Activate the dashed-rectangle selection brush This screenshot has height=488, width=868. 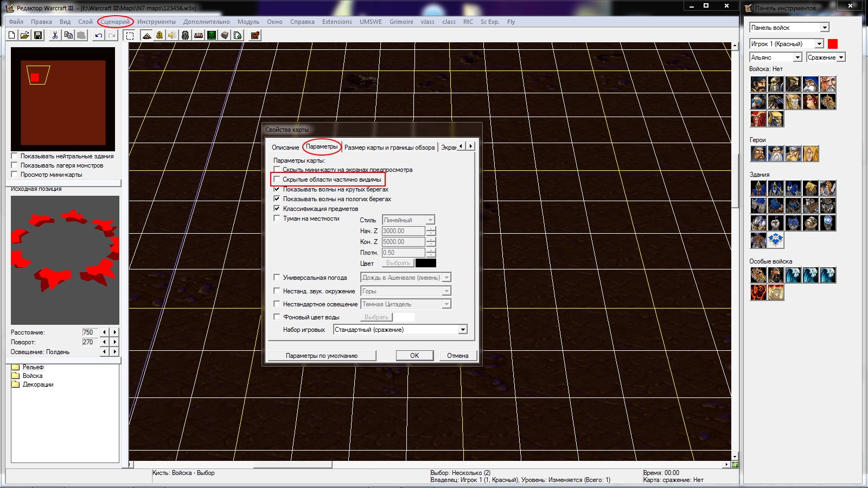coord(130,35)
